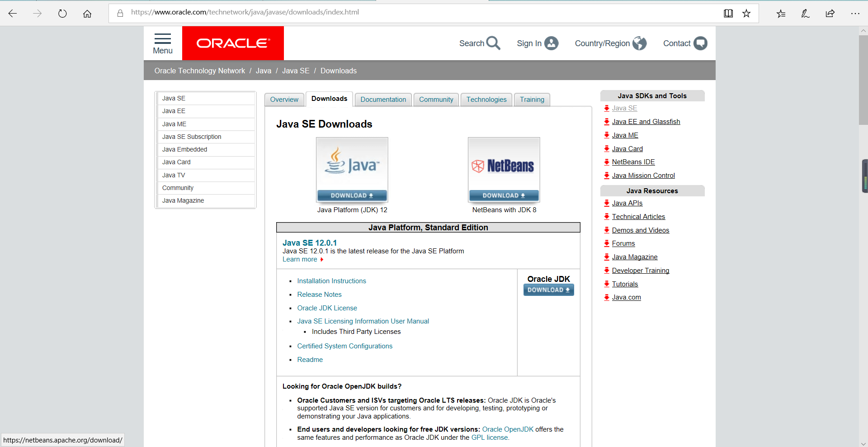
Task: Open Community in left sidebar
Action: [x=206, y=188]
